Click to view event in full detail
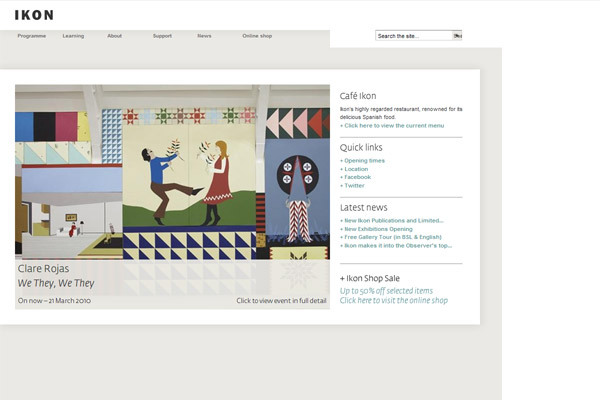The height and width of the screenshot is (400, 600). pos(281,301)
